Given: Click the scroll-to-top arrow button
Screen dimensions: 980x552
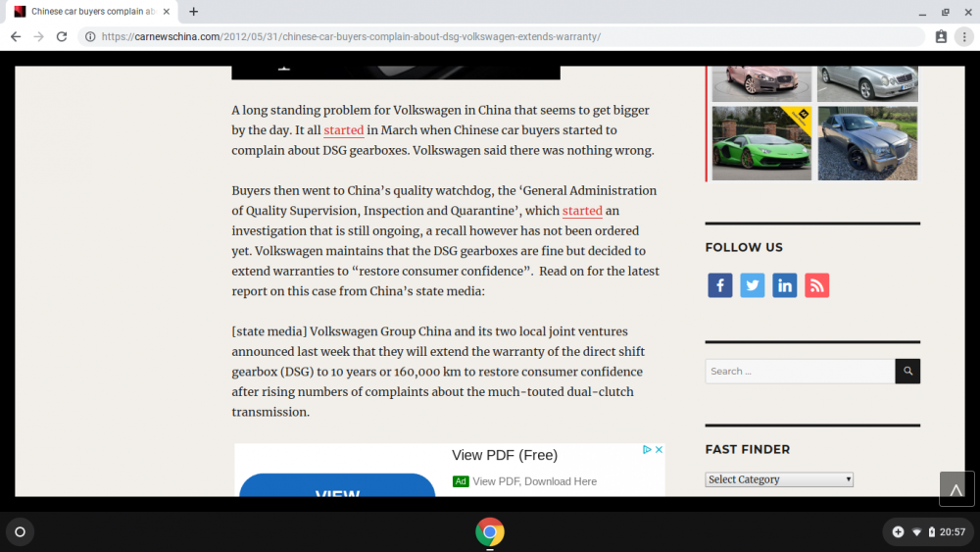Looking at the screenshot, I should (955, 489).
